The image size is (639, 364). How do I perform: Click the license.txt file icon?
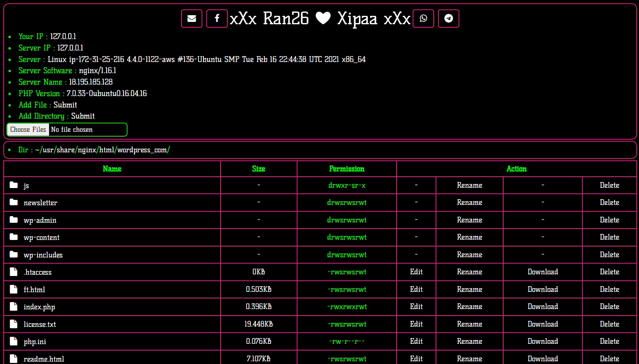tap(13, 324)
